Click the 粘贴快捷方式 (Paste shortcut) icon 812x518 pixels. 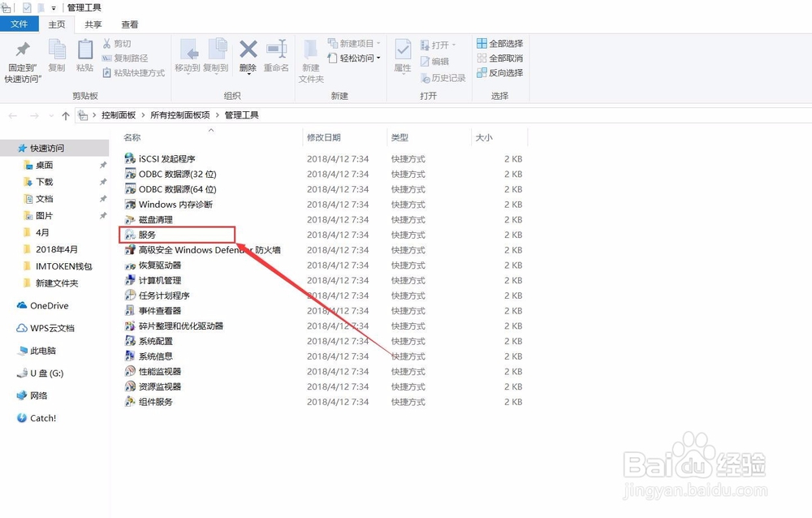[x=130, y=74]
